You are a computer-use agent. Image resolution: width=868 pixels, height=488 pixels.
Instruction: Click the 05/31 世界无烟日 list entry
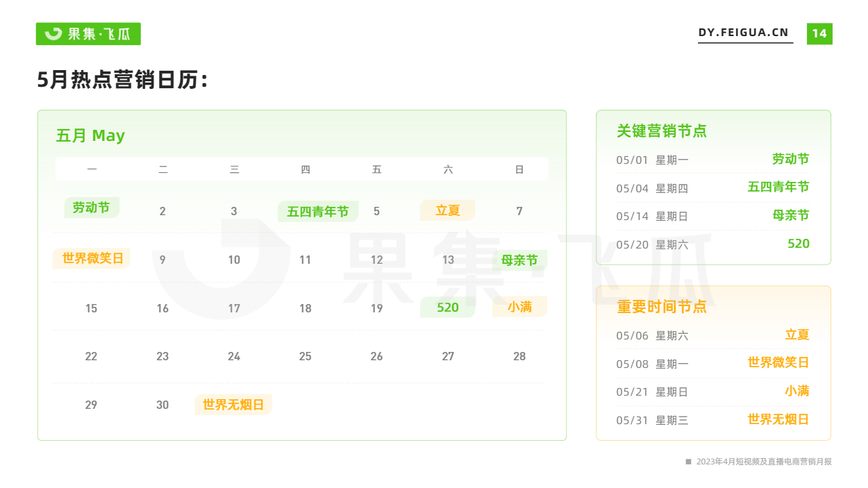pos(713,419)
